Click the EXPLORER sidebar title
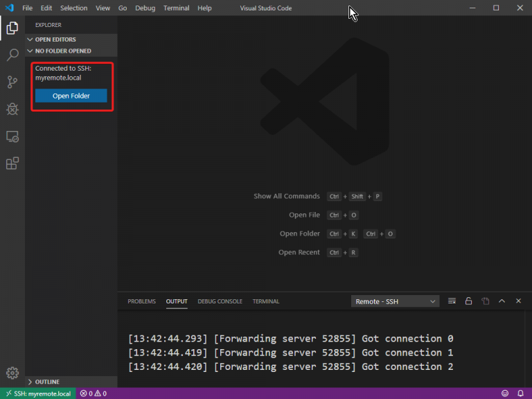Image resolution: width=532 pixels, height=399 pixels. (x=48, y=25)
